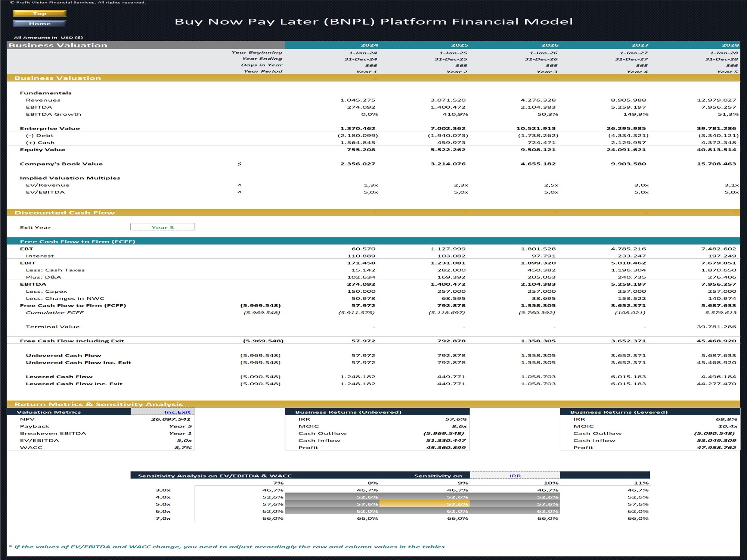Click the Business Returns (Unlevered) table header
The width and height of the screenshot is (747, 560).
377,412
